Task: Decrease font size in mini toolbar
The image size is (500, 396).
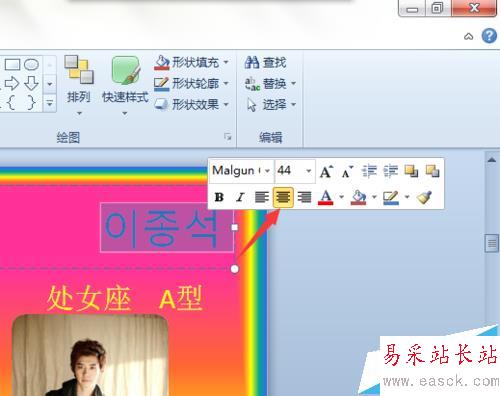Action: pos(348,172)
